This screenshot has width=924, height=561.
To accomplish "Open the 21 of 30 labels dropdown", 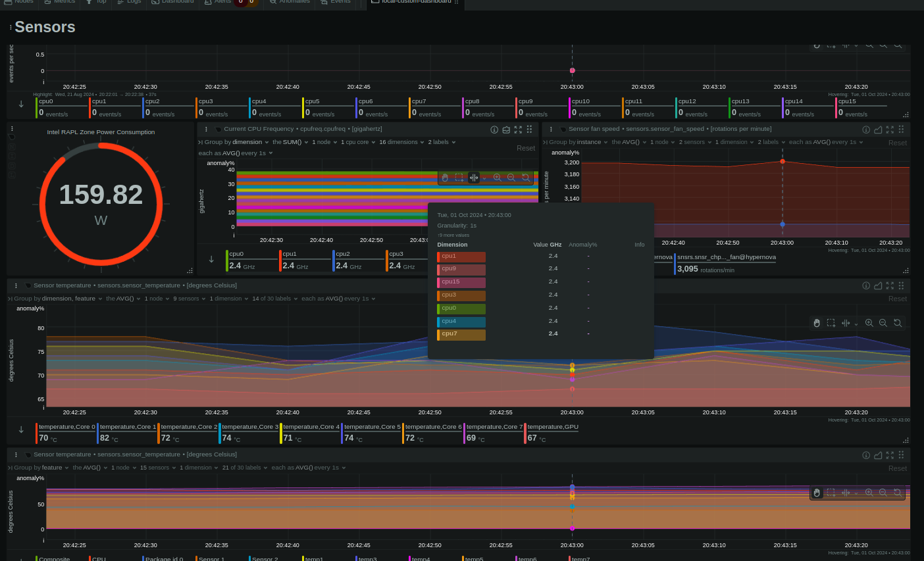I will coord(245,468).
